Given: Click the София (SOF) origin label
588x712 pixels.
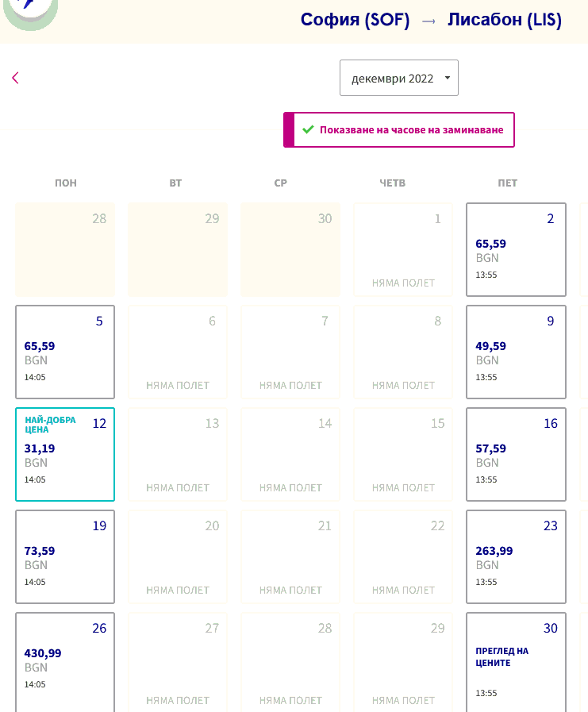Looking at the screenshot, I should coord(355,21).
